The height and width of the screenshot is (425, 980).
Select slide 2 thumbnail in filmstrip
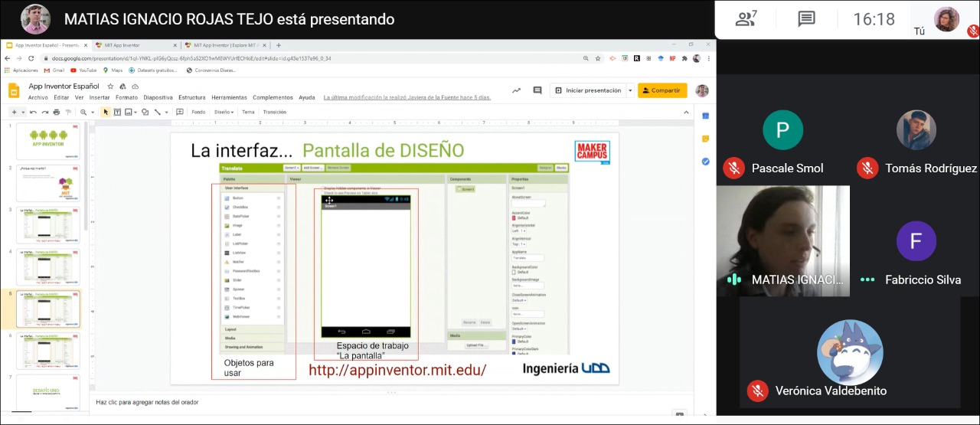[x=47, y=183]
